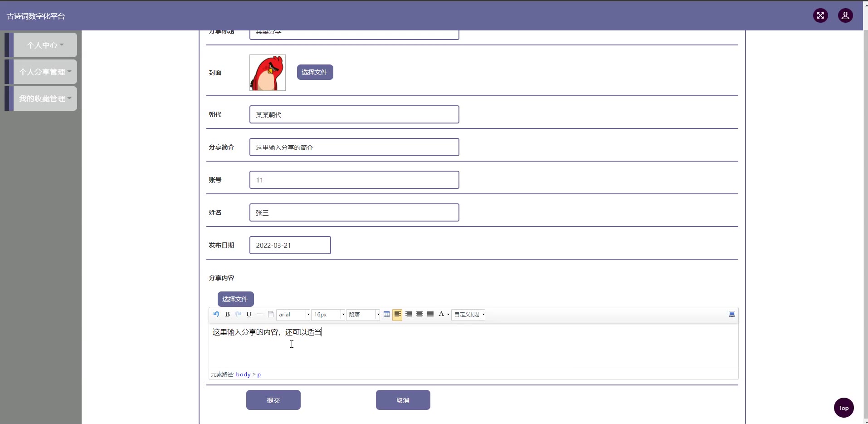The height and width of the screenshot is (424, 868).
Task: Toggle bold formatting in the editor
Action: point(227,314)
